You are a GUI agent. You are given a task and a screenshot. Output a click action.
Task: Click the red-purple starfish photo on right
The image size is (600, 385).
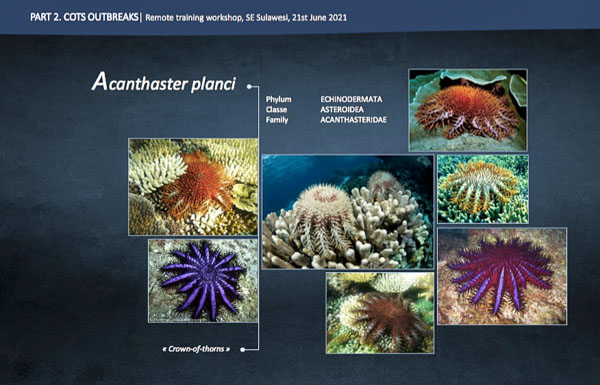tap(502, 276)
